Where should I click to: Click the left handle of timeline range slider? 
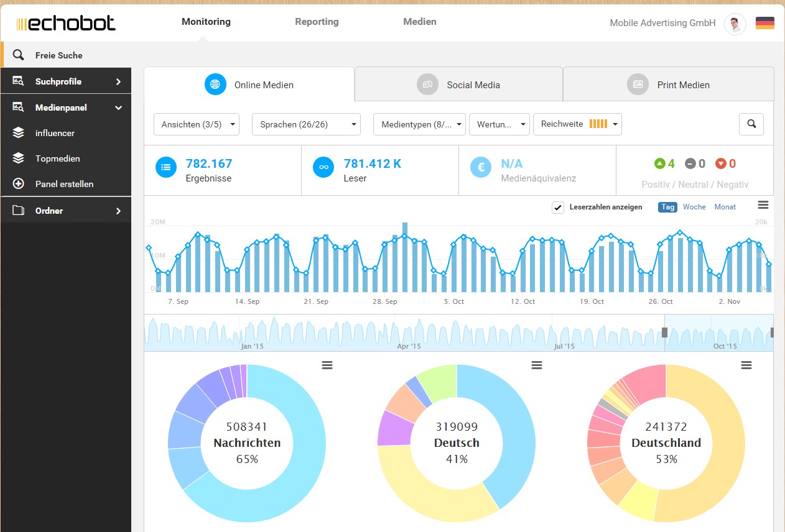pos(664,332)
